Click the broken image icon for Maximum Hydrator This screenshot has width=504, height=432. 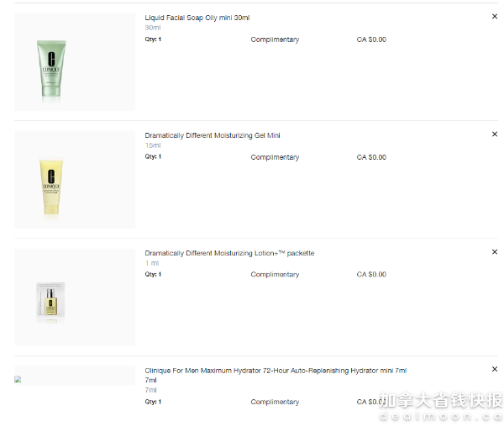(18, 379)
